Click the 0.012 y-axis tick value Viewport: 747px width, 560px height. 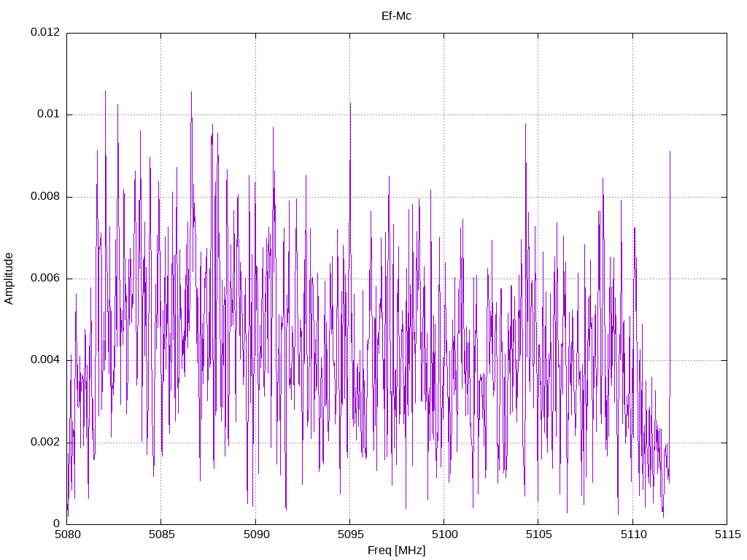click(45, 32)
